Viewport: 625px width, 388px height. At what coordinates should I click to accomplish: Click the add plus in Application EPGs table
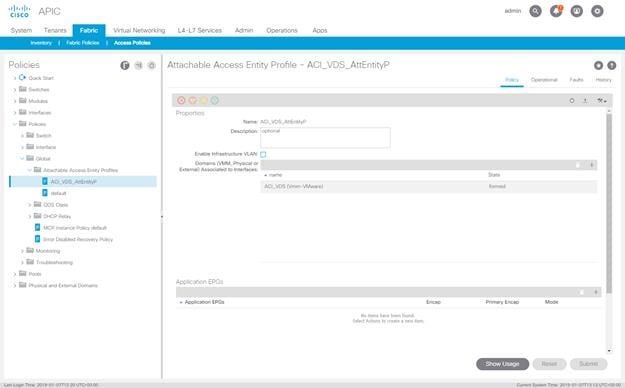pos(596,292)
